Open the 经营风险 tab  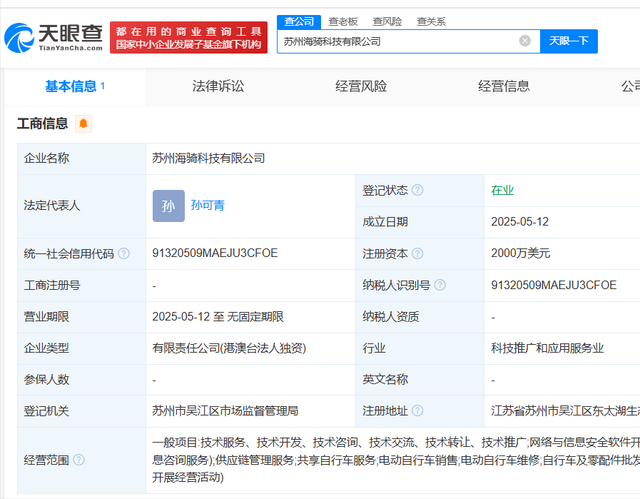[361, 86]
